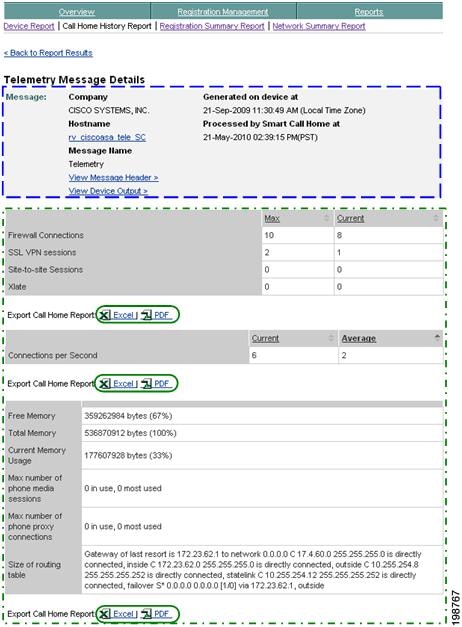Click Firewall Connections Current value 8
Screen dimensions: 462x627
tap(339, 235)
